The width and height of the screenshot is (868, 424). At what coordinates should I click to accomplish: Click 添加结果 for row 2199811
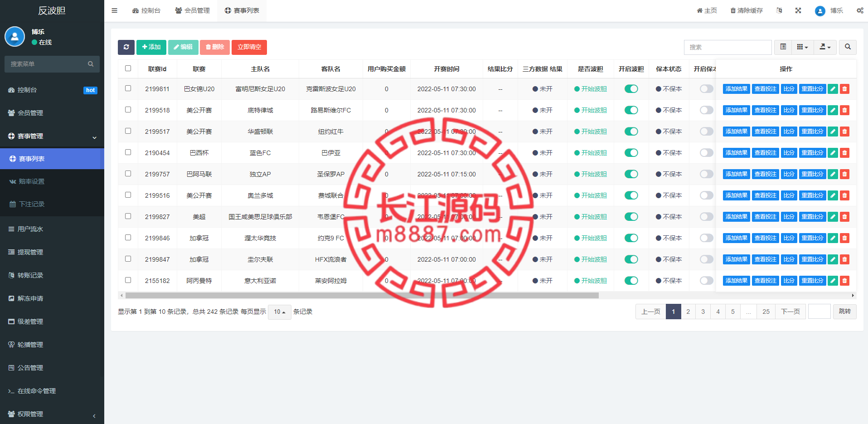point(736,89)
